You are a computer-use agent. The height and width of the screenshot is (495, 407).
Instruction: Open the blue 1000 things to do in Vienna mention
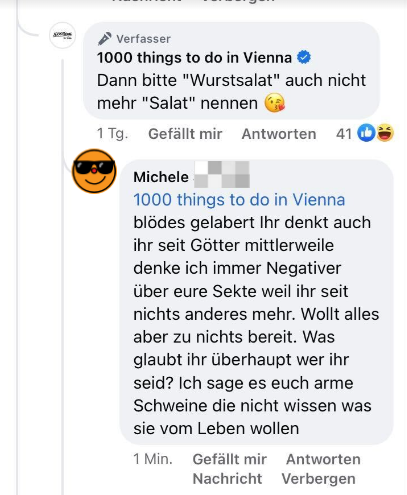coord(239,200)
